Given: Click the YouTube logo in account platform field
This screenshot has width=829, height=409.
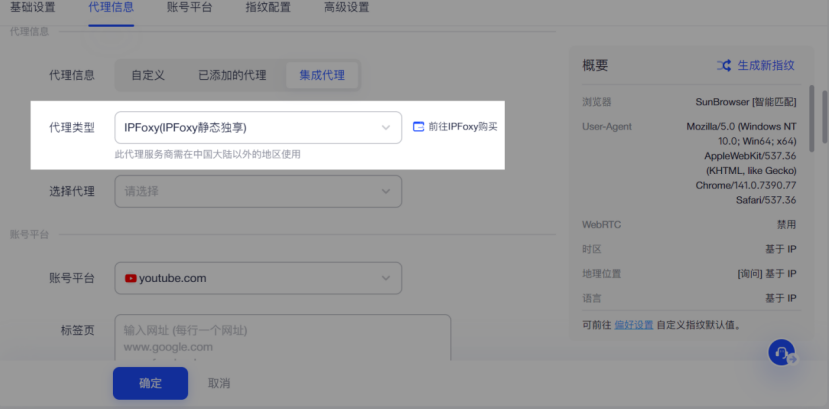Looking at the screenshot, I should (130, 278).
